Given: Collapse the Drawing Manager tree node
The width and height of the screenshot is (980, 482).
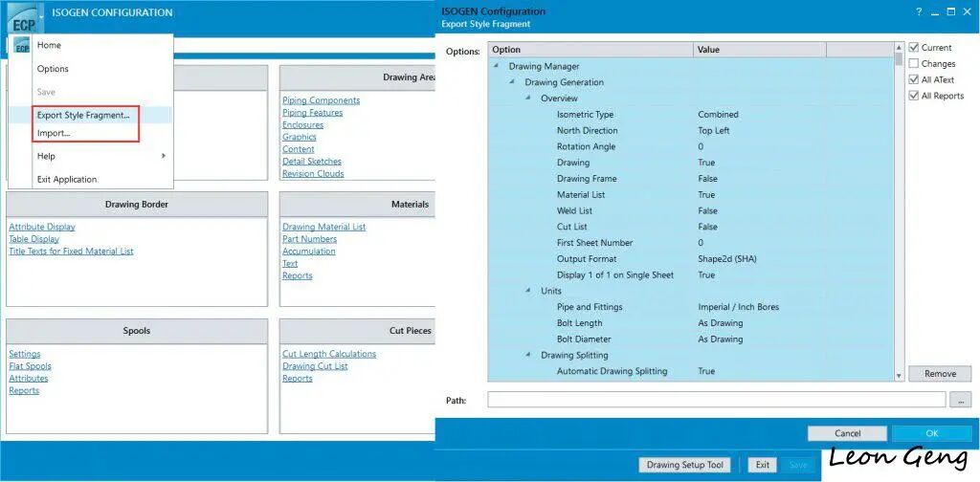Looking at the screenshot, I should 497,66.
